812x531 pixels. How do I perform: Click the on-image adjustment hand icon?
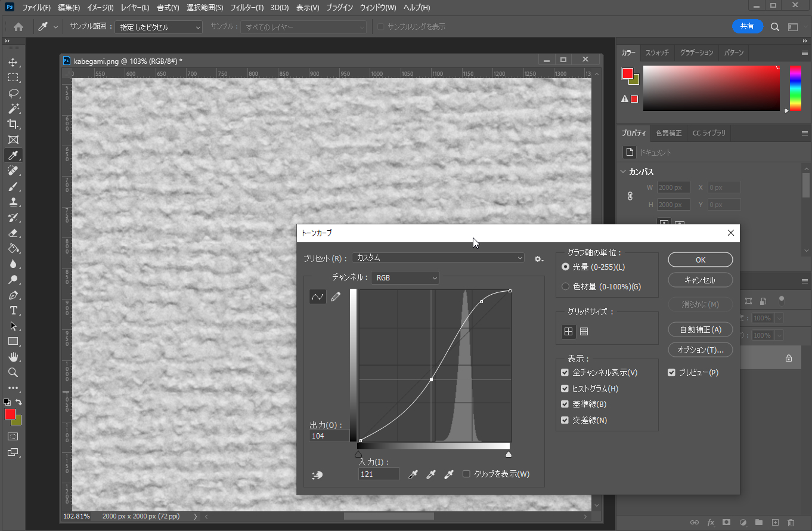[317, 475]
